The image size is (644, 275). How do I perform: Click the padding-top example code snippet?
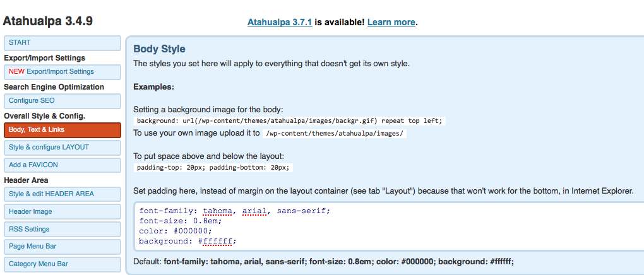coord(213,168)
